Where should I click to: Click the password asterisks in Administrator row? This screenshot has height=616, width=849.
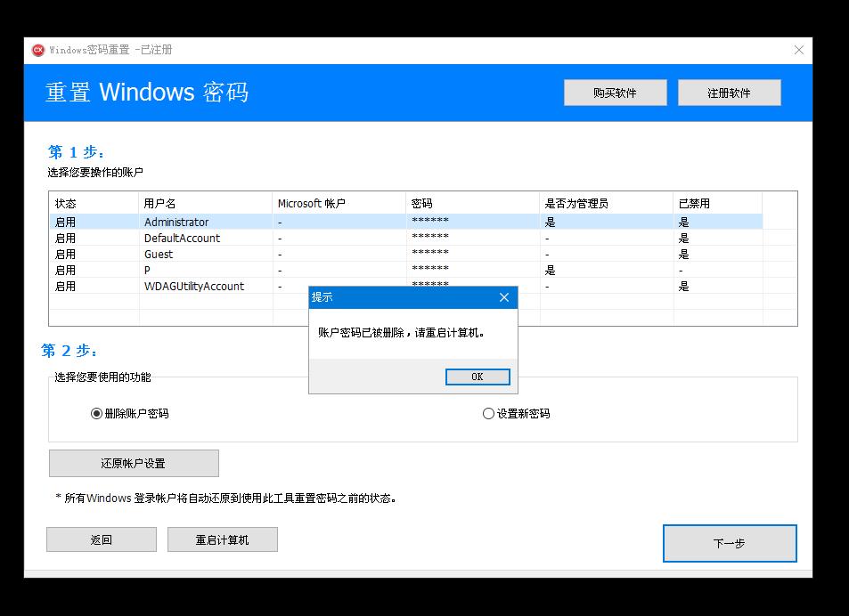pos(430,221)
